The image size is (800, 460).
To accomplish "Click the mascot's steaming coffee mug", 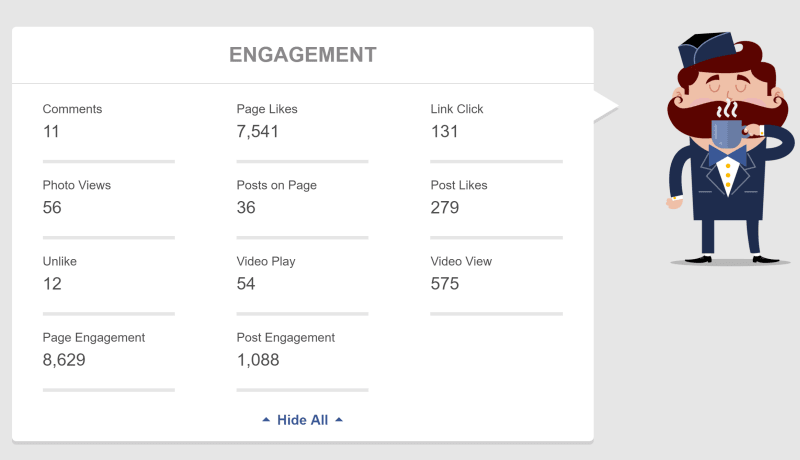I will point(729,131).
